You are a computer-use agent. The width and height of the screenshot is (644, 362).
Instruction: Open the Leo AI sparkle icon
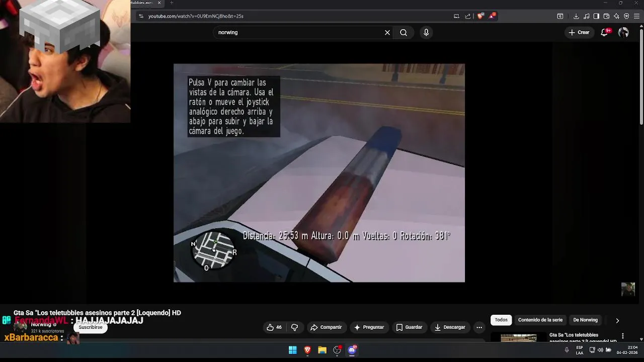pos(616,16)
